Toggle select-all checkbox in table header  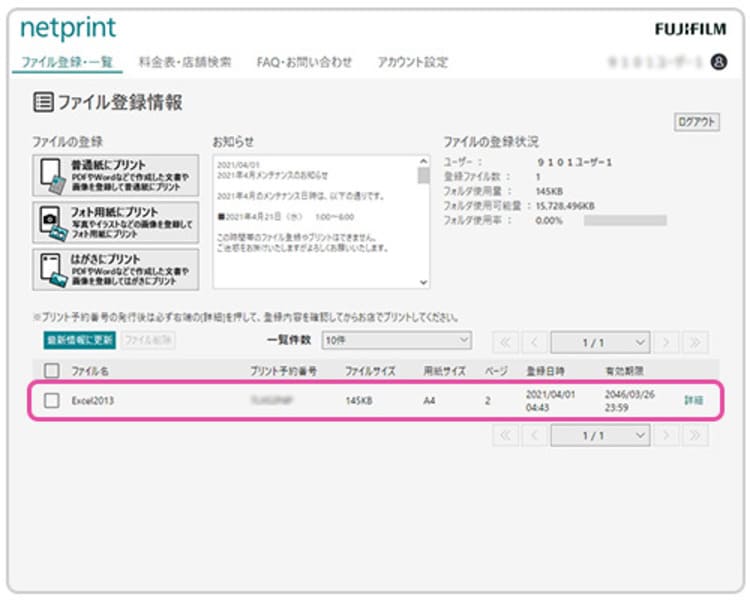[52, 370]
